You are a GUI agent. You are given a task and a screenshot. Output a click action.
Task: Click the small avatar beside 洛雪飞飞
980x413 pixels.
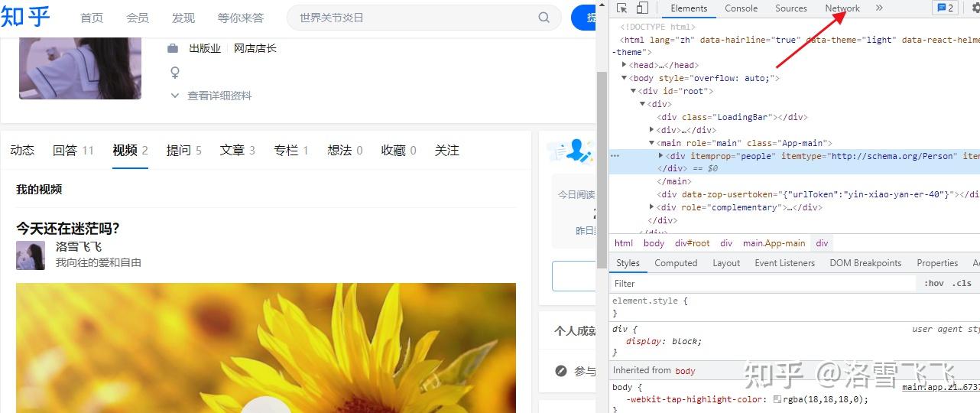pyautogui.click(x=31, y=255)
